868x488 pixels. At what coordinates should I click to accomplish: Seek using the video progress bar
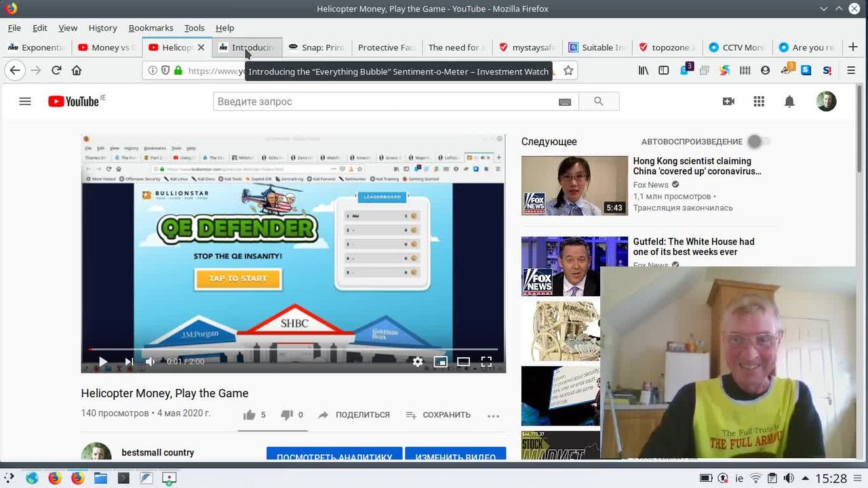point(293,349)
